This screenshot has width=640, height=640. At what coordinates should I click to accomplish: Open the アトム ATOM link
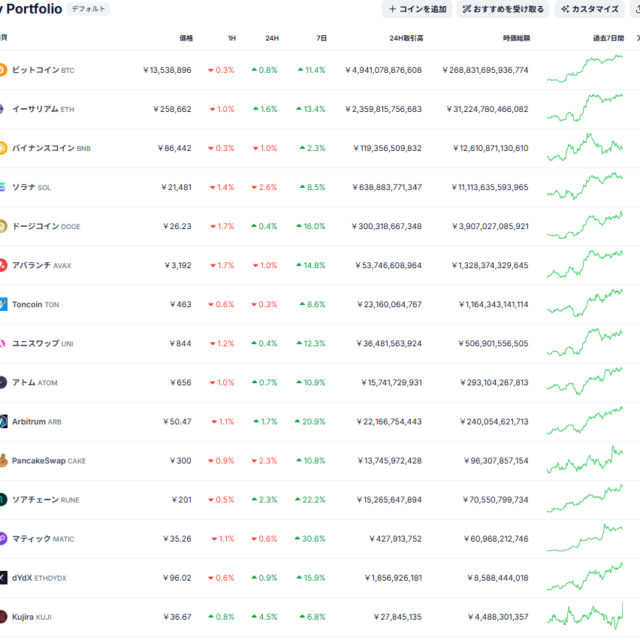[x=35, y=382]
